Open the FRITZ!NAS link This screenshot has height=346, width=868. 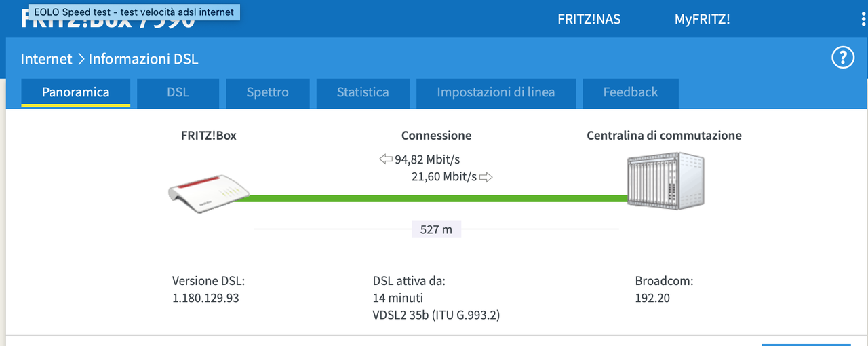589,19
